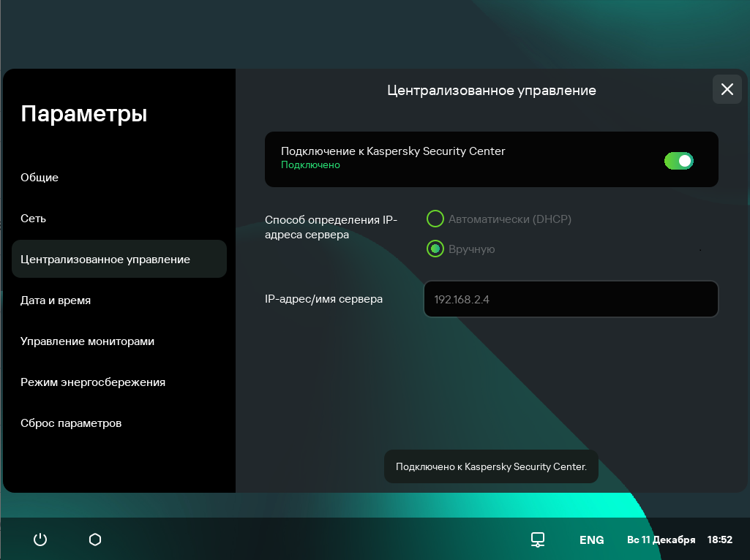Click the Подключение к Kaspersky Security Center label
Image resolution: width=750 pixels, height=560 pixels.
(x=393, y=151)
